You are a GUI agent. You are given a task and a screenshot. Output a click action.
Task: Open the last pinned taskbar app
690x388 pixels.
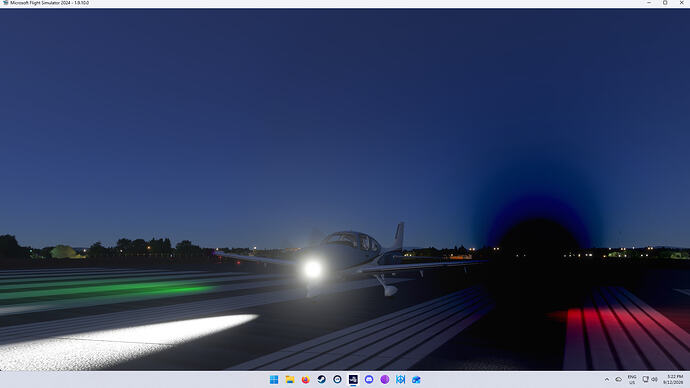pos(416,379)
